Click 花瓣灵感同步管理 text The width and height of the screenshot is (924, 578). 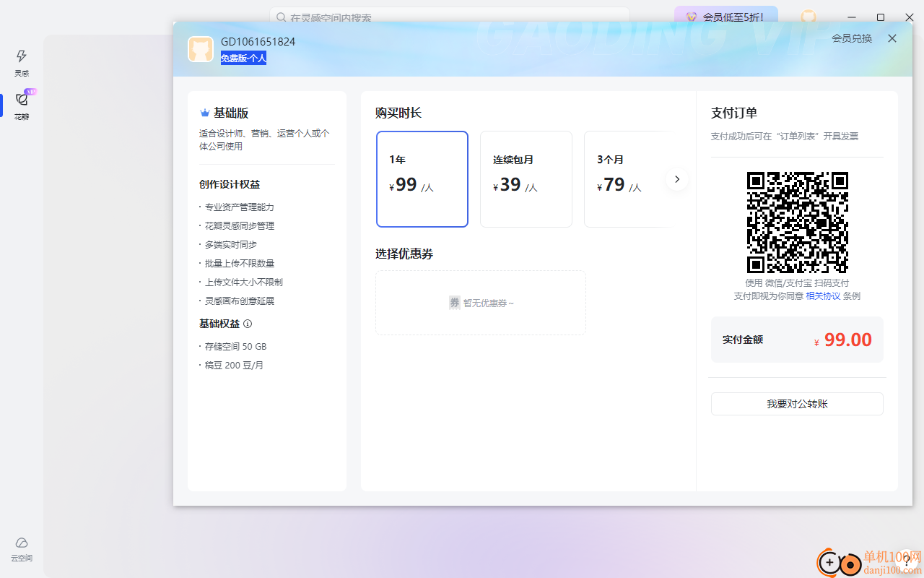pyautogui.click(x=239, y=226)
